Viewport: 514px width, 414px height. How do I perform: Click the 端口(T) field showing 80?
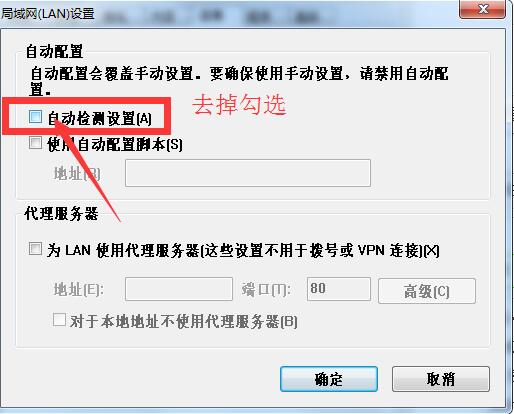pyautogui.click(x=339, y=289)
